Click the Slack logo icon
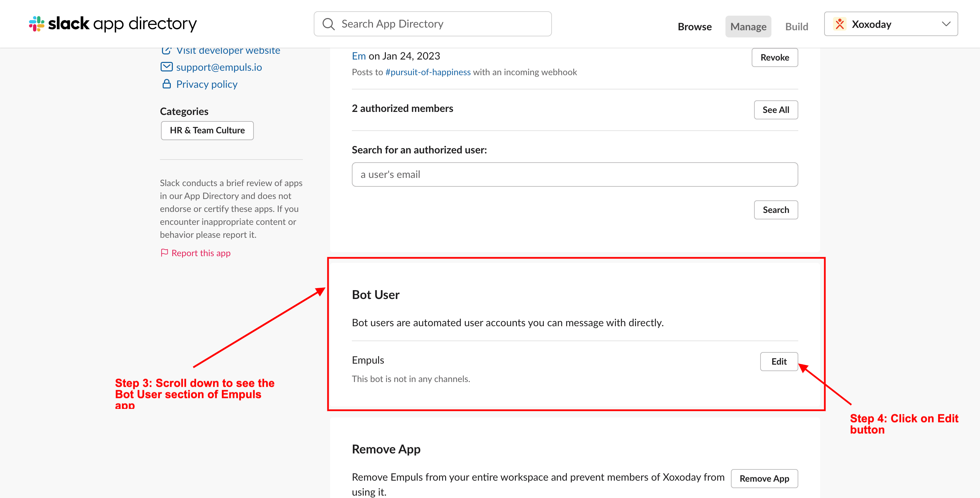980x498 pixels. click(x=36, y=23)
